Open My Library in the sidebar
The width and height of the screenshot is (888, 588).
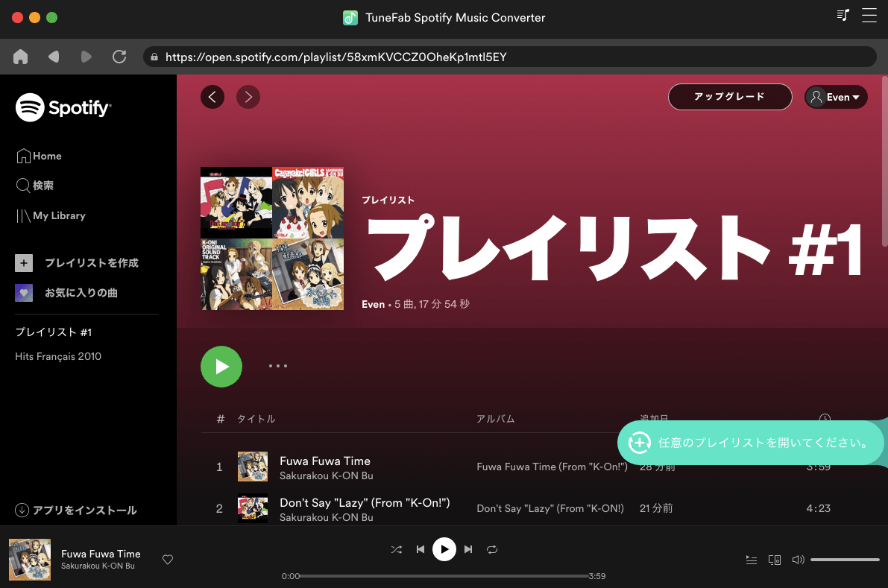coord(51,215)
